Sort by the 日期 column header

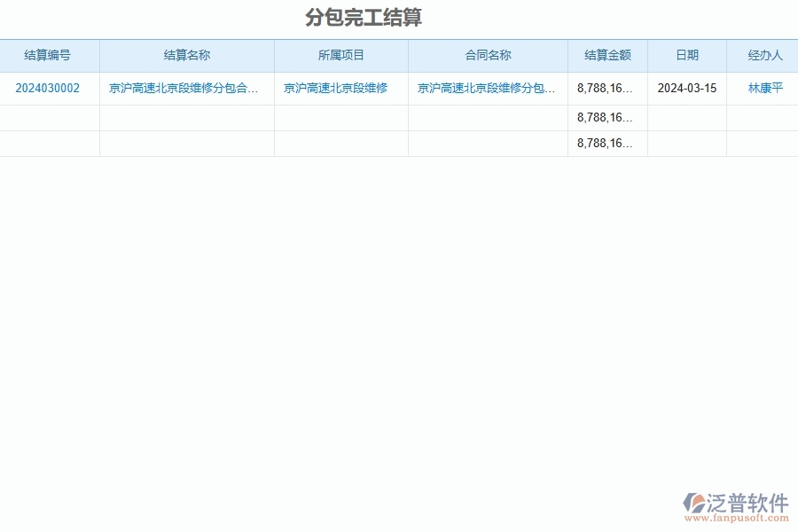(686, 55)
